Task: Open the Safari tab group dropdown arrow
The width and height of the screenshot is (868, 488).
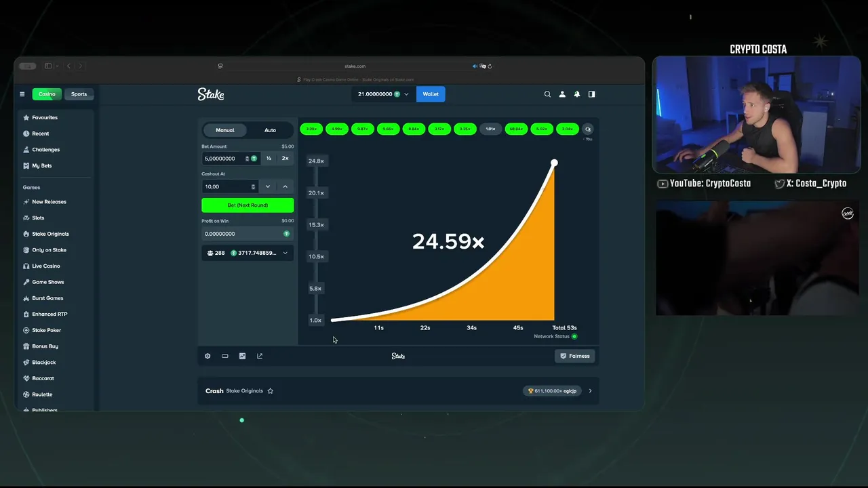Action: tap(58, 66)
